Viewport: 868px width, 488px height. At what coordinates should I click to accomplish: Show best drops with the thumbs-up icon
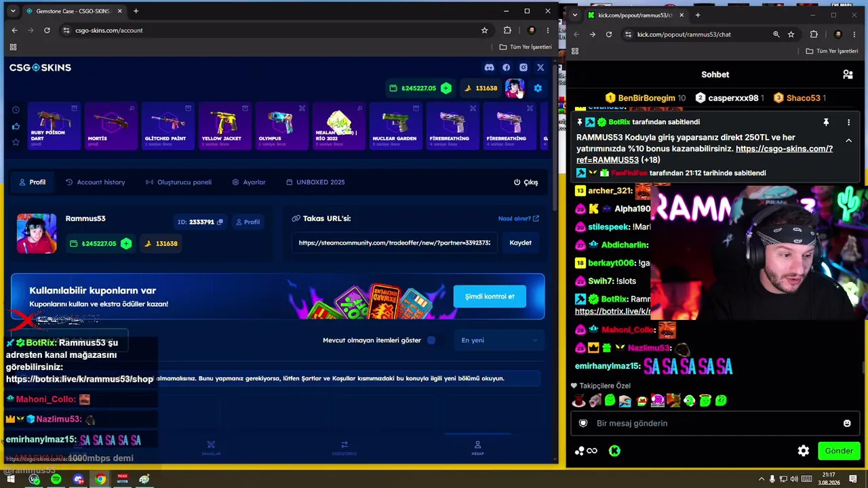16,126
